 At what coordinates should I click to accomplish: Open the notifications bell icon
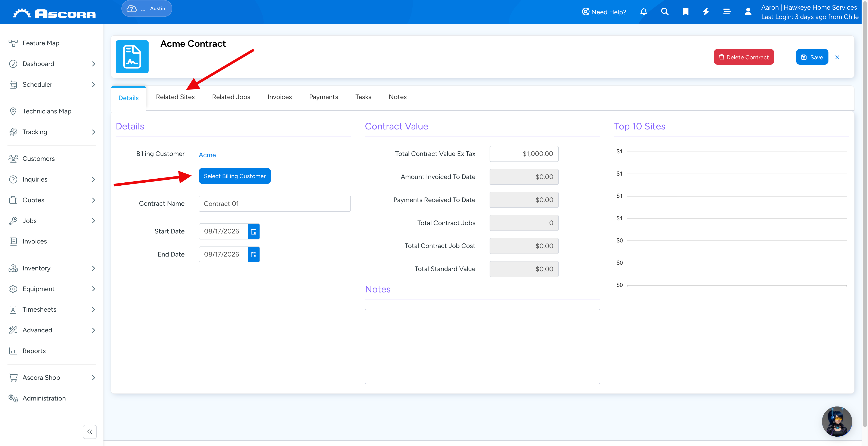[x=643, y=12]
